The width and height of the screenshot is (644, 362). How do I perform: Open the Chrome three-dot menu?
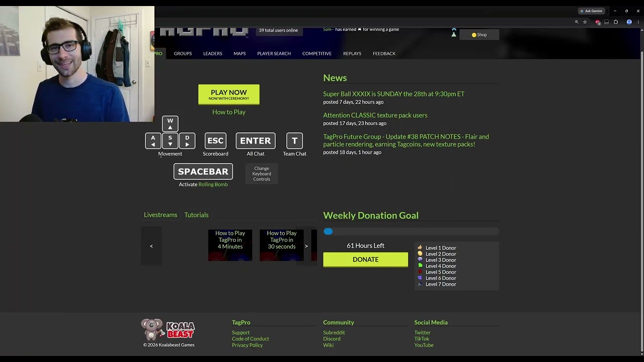coord(638,22)
